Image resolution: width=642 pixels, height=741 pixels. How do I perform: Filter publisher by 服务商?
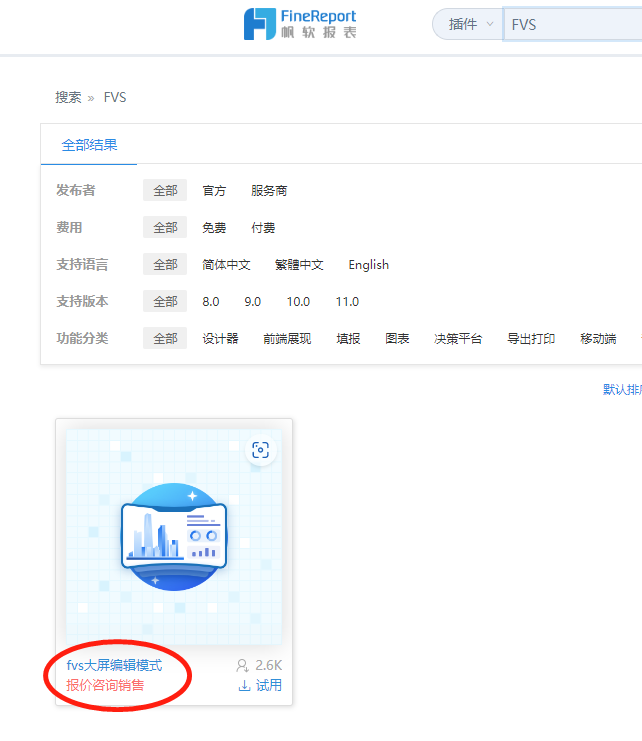(x=269, y=191)
